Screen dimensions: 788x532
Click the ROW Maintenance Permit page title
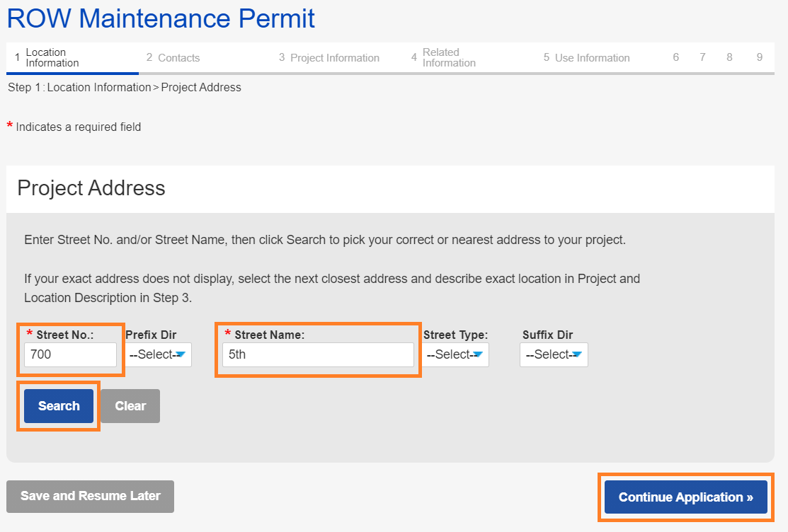pyautogui.click(x=161, y=18)
